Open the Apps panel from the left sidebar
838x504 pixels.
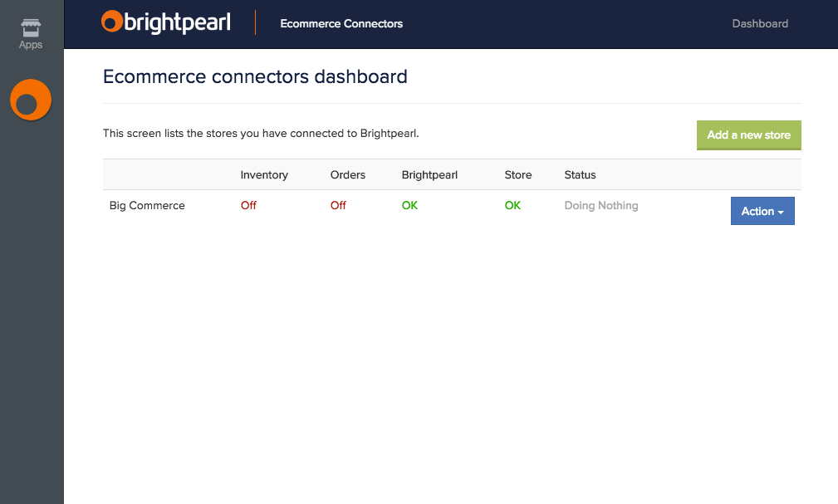[x=30, y=31]
